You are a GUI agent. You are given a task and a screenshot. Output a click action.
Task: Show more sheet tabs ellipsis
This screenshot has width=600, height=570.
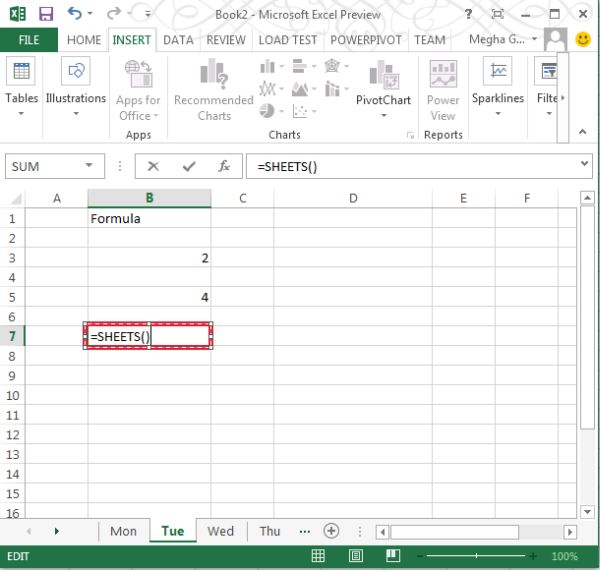click(305, 531)
